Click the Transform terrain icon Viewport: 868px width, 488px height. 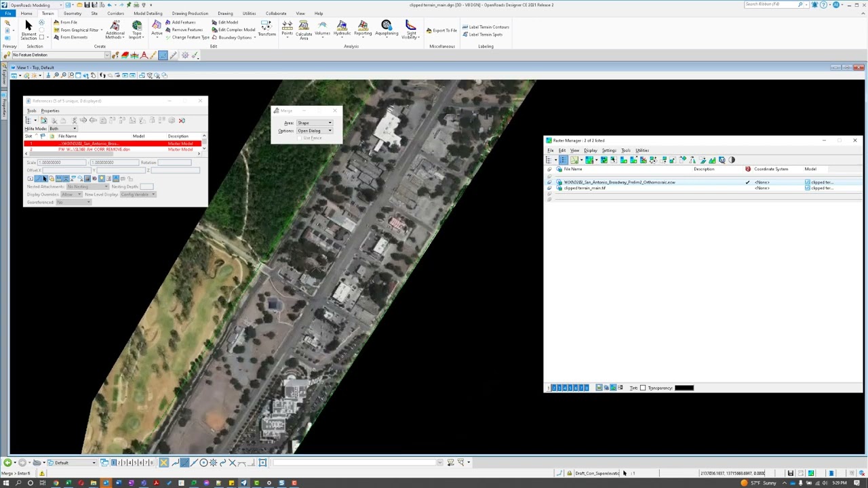click(267, 28)
